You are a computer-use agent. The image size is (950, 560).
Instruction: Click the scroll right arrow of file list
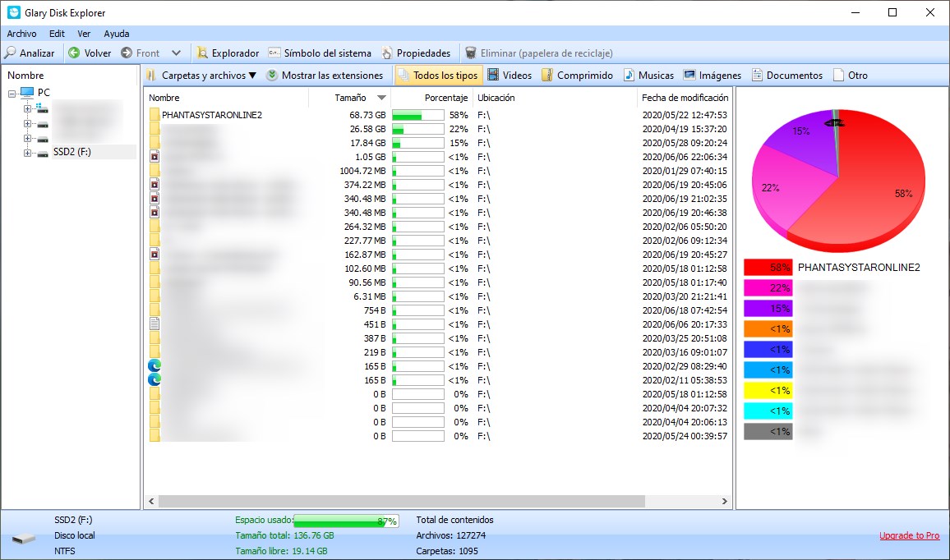coord(724,501)
